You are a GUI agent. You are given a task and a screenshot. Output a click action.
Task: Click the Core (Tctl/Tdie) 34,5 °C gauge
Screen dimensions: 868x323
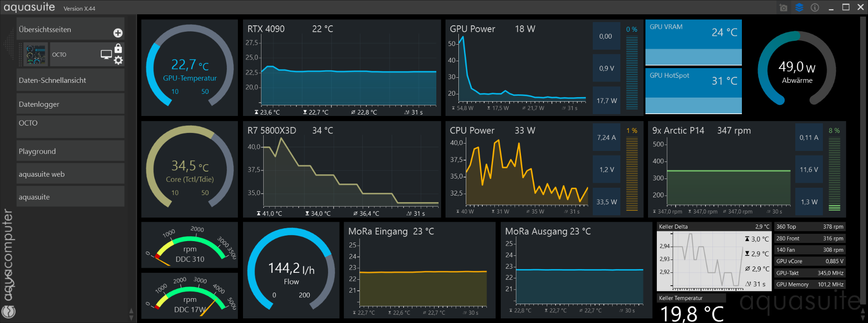[190, 169]
